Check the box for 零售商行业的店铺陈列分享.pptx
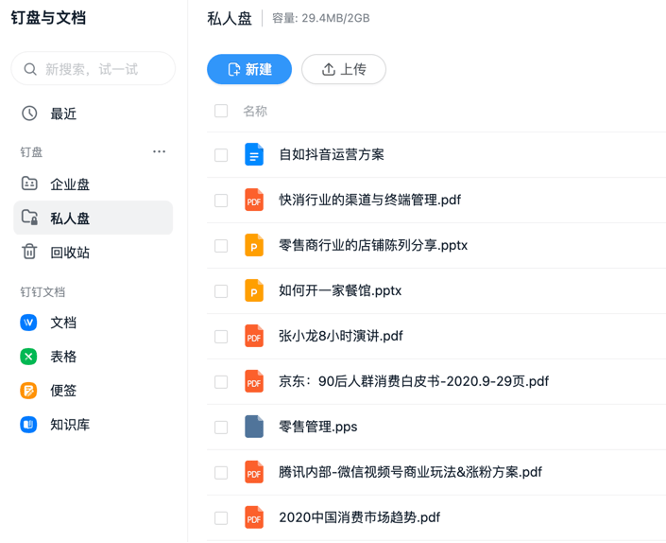Screen dimensions: 666x543 [221, 246]
